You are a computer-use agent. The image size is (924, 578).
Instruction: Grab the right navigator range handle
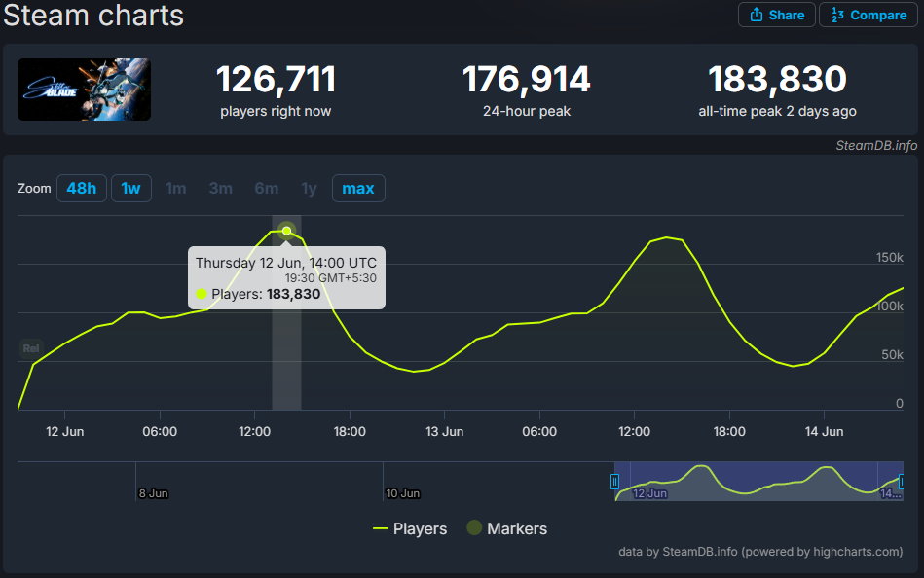(901, 482)
